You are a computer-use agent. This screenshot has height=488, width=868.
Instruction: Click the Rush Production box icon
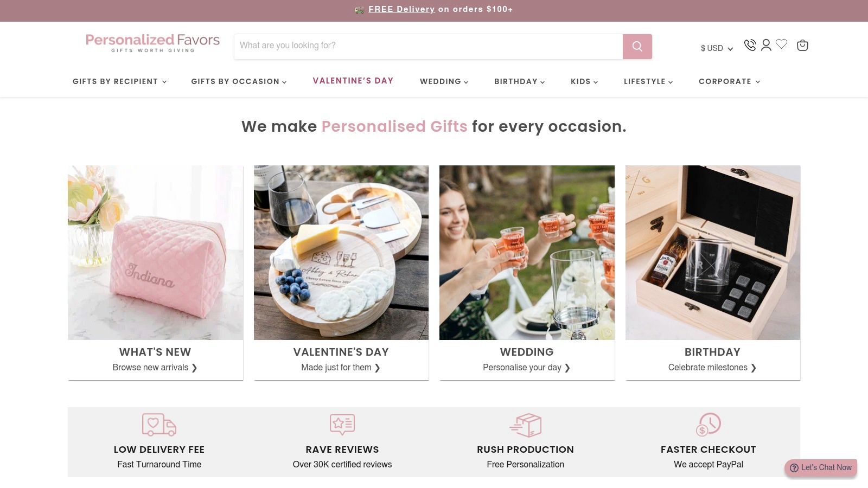(525, 425)
